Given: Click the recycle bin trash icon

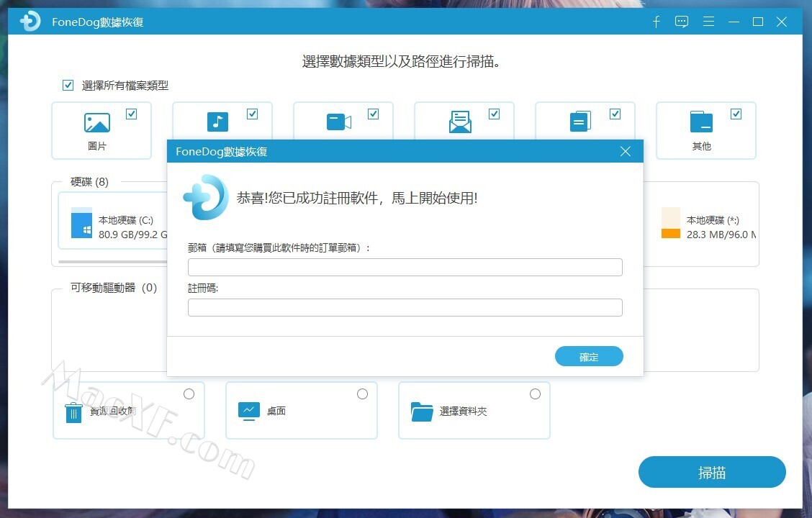Looking at the screenshot, I should click(x=73, y=412).
